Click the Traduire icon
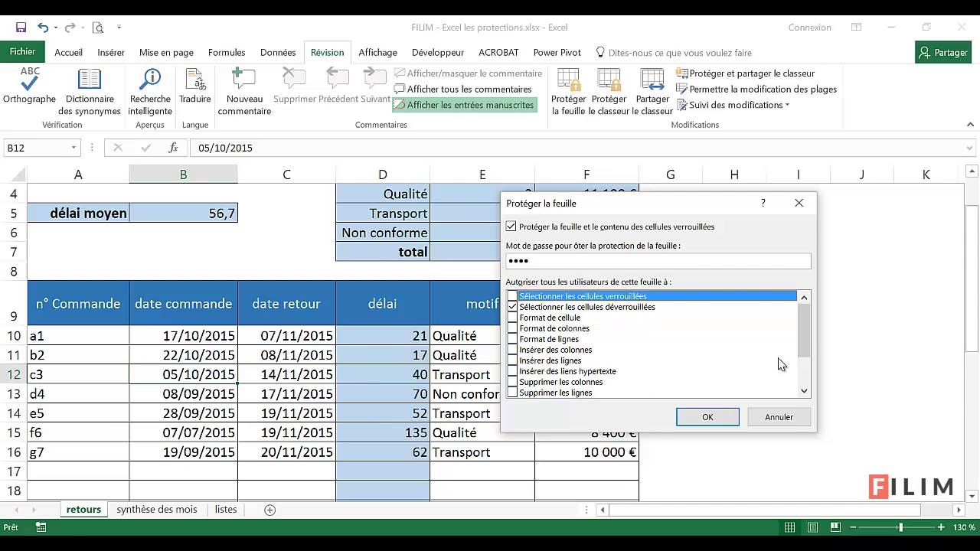 (195, 87)
